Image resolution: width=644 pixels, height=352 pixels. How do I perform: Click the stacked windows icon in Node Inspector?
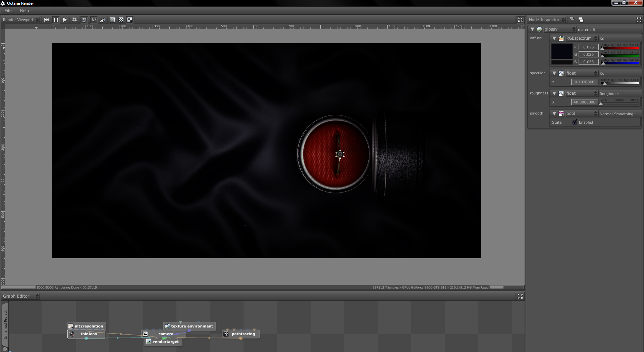tap(581, 20)
